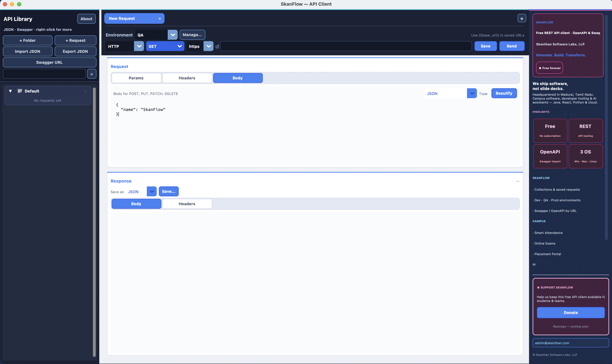The height and width of the screenshot is (364, 612).
Task: Send the request
Action: pyautogui.click(x=512, y=46)
